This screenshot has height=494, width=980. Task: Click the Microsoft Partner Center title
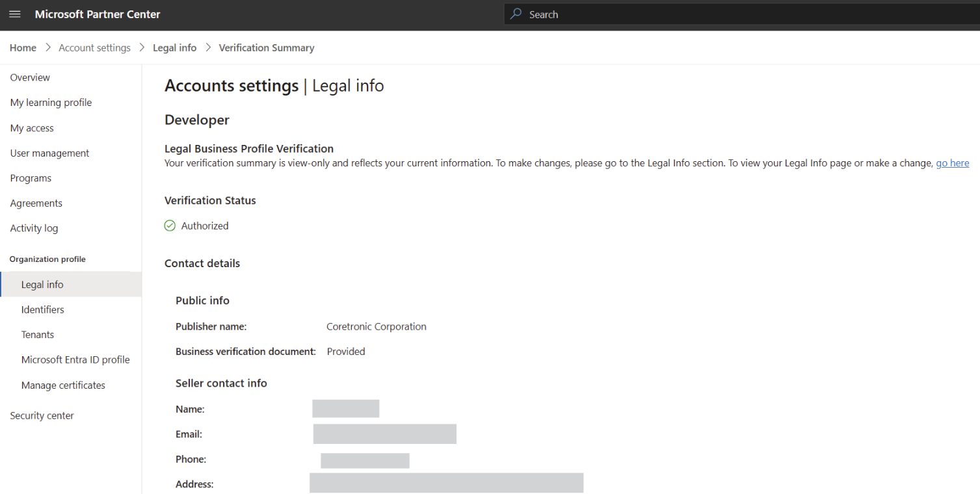pyautogui.click(x=98, y=14)
